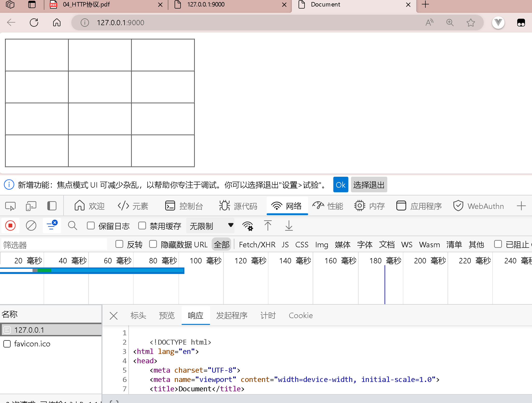Filter requests by Img type
This screenshot has height=403, width=532.
pos(322,244)
